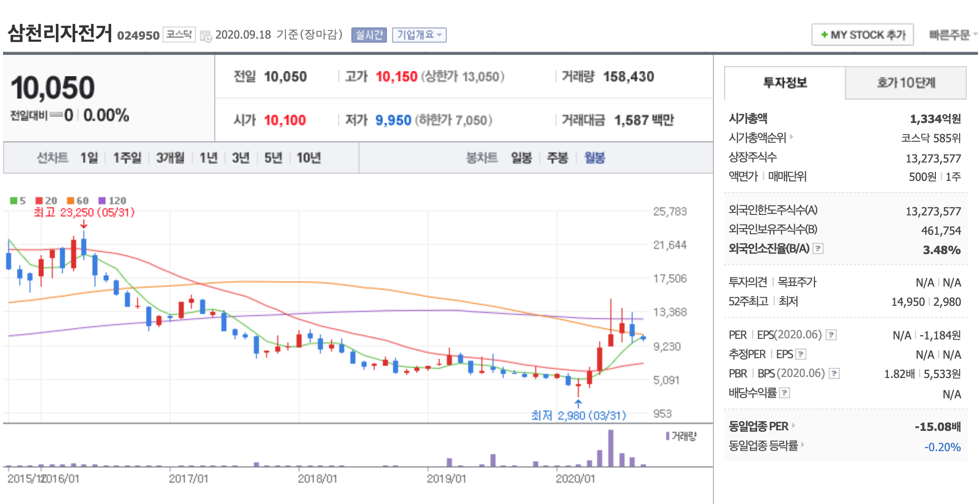The height and width of the screenshot is (504, 980).
Task: Click the 최고 23,250 (05/31) marker
Action: [84, 212]
